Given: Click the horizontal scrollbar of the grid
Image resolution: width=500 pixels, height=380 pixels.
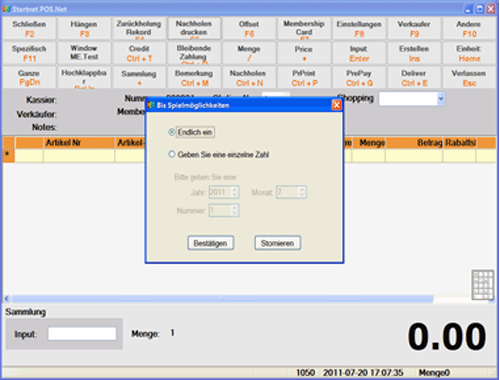Looking at the screenshot, I should point(222,299).
